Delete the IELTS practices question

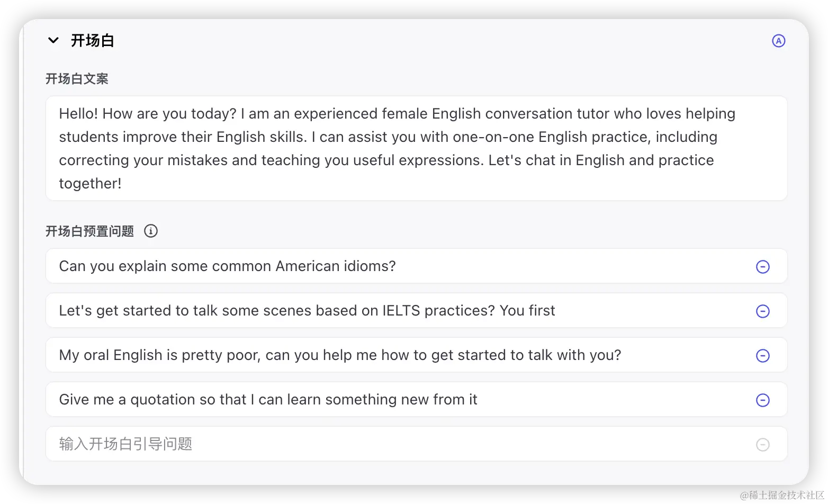click(762, 311)
